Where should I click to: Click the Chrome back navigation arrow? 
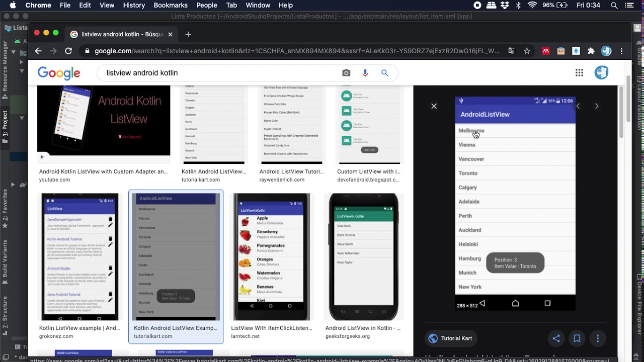point(38,51)
